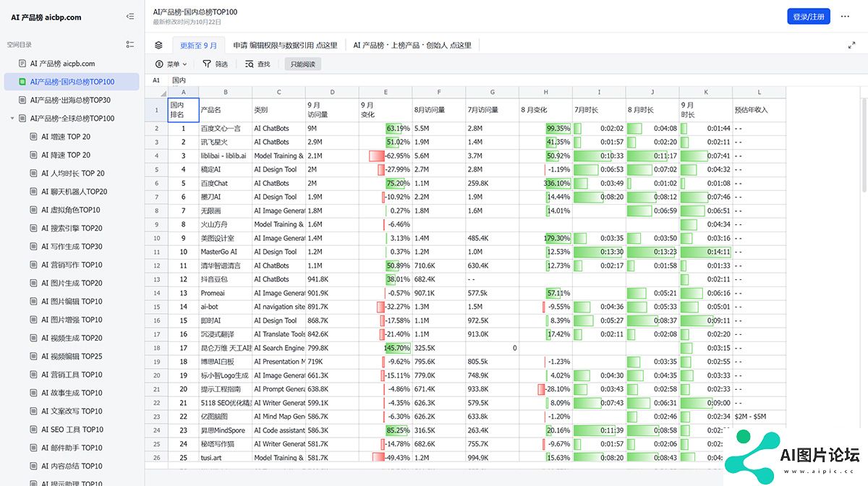Open the sheet layers icon left of 更新至 9 月
The image size is (868, 486).
pyautogui.click(x=158, y=45)
